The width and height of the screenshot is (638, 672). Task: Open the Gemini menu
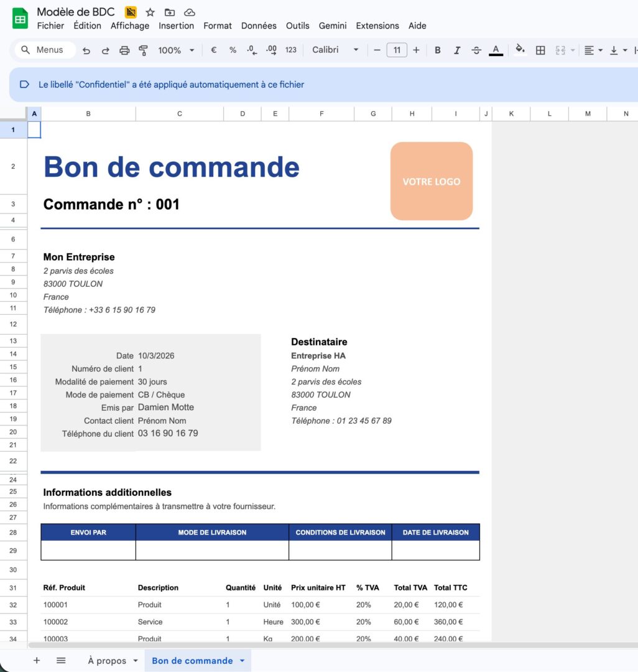(x=332, y=26)
